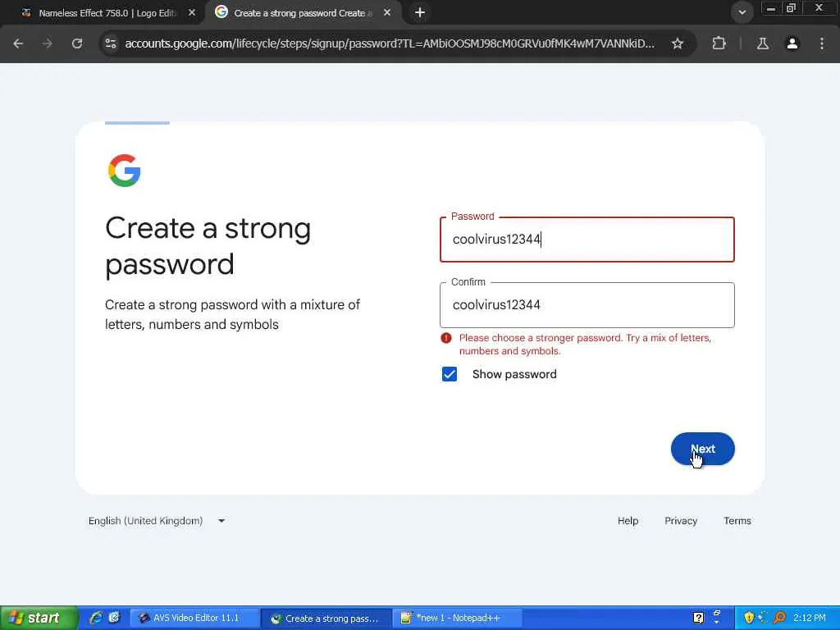Click the address bar URL

[390, 43]
